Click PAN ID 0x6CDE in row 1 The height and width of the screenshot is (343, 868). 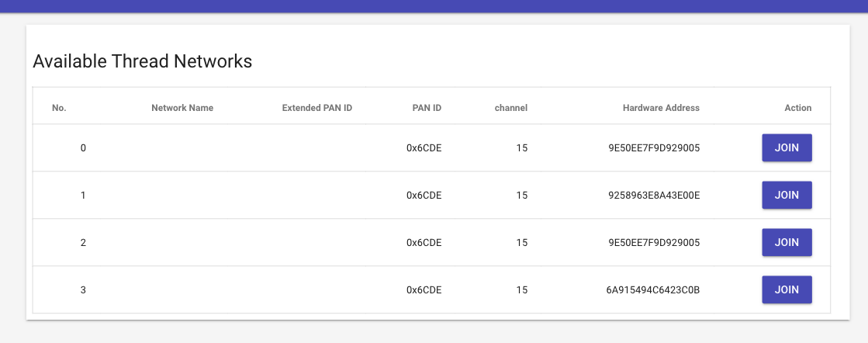click(x=424, y=195)
